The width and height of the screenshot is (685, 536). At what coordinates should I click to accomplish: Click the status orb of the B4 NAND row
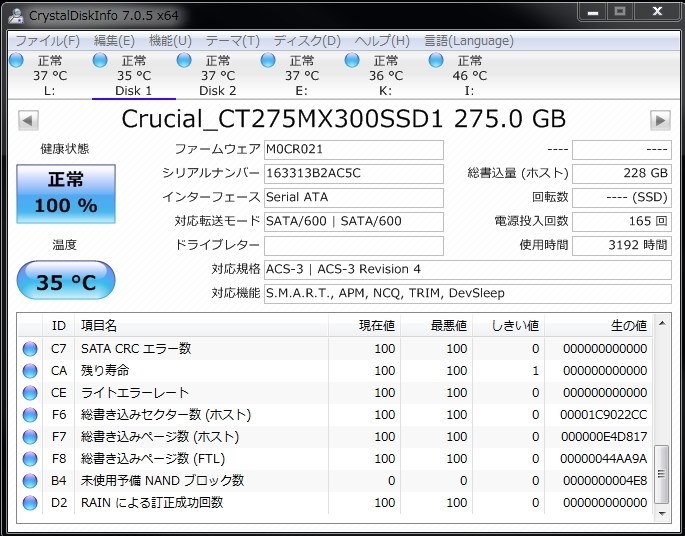(x=30, y=481)
